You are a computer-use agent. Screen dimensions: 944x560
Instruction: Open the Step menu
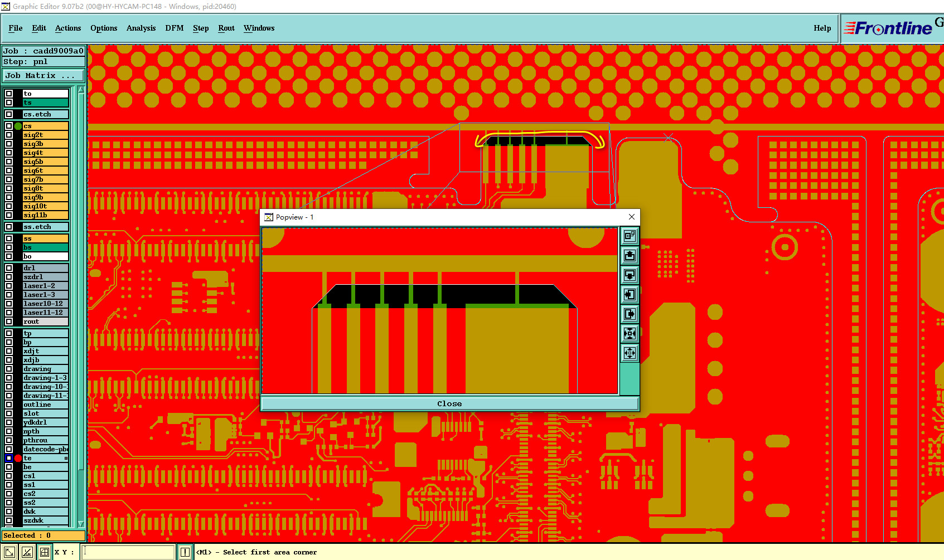pyautogui.click(x=201, y=28)
